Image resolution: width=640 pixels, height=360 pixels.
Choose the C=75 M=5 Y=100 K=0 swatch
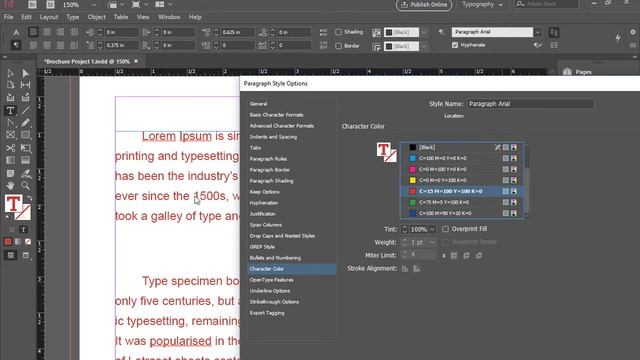461,202
